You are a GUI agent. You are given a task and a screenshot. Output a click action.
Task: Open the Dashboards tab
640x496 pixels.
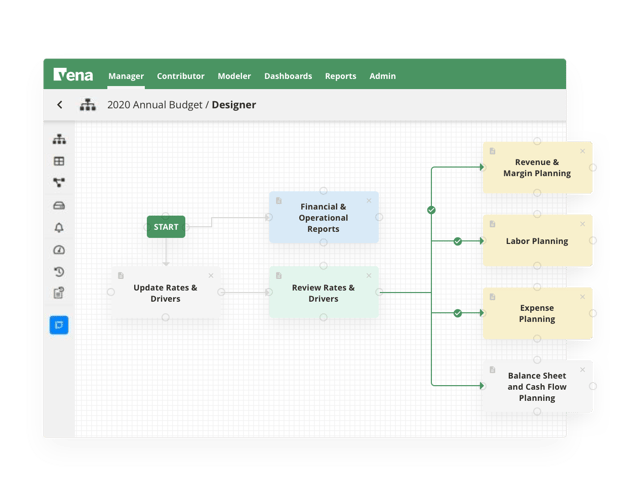[x=288, y=76]
